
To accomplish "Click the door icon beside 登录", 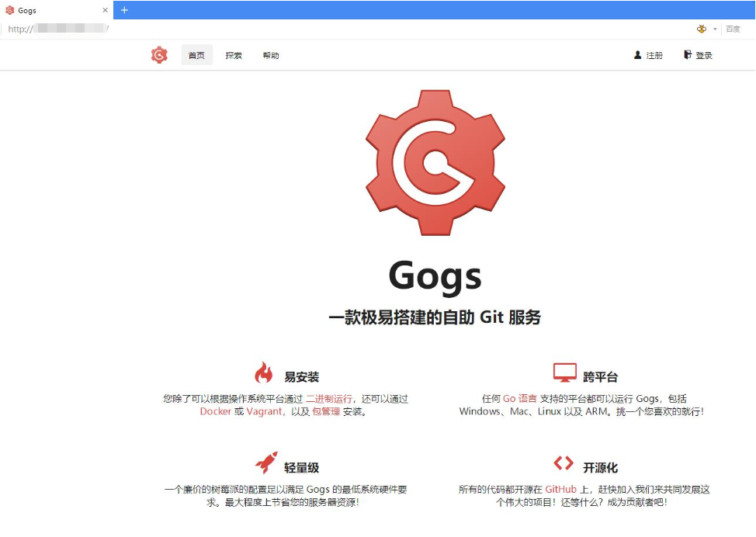I will point(688,54).
